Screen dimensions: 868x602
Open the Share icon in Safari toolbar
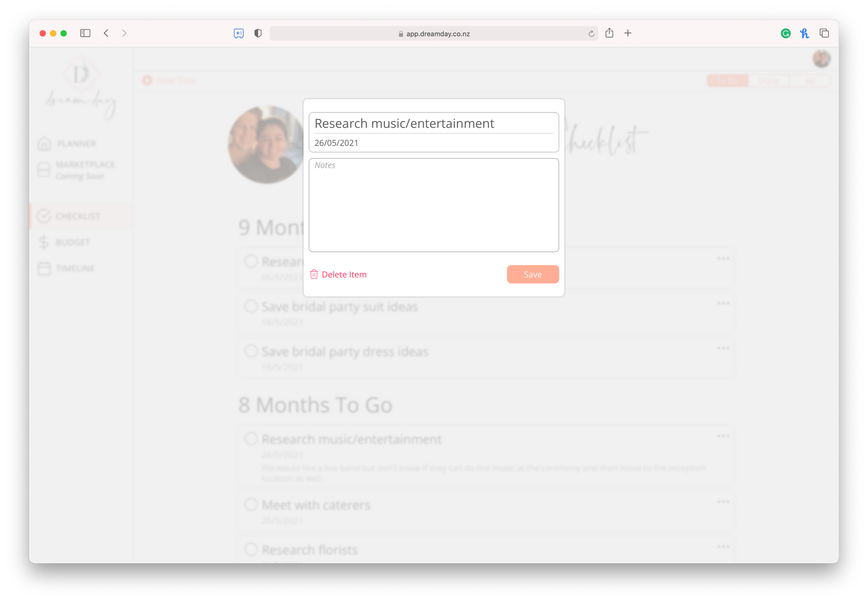click(x=609, y=33)
